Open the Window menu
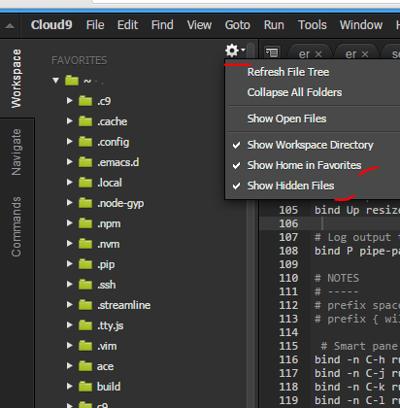 point(361,25)
